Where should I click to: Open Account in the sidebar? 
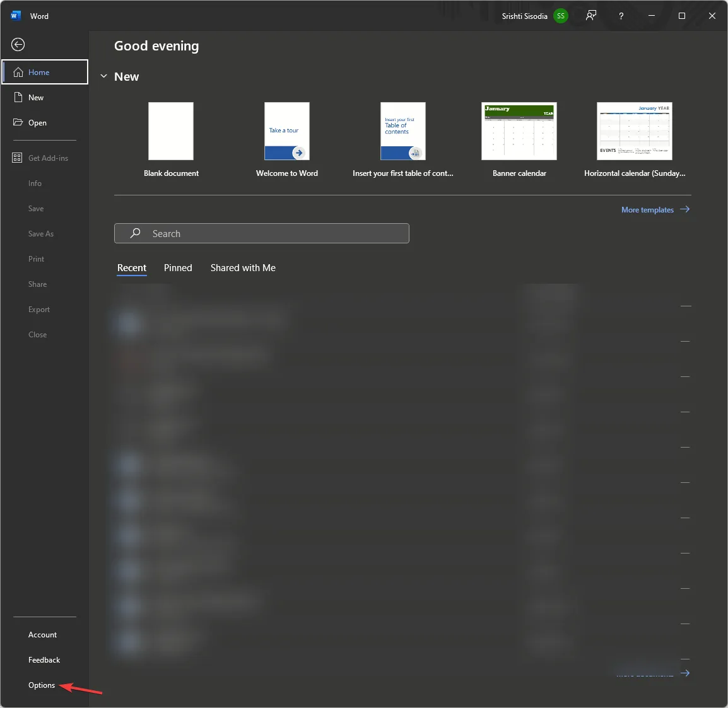[42, 635]
